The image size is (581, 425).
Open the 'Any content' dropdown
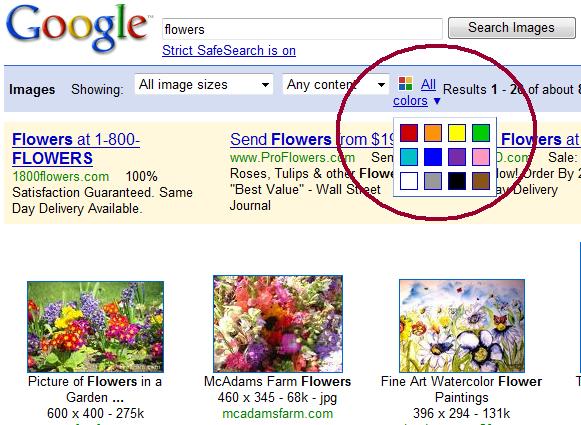336,84
